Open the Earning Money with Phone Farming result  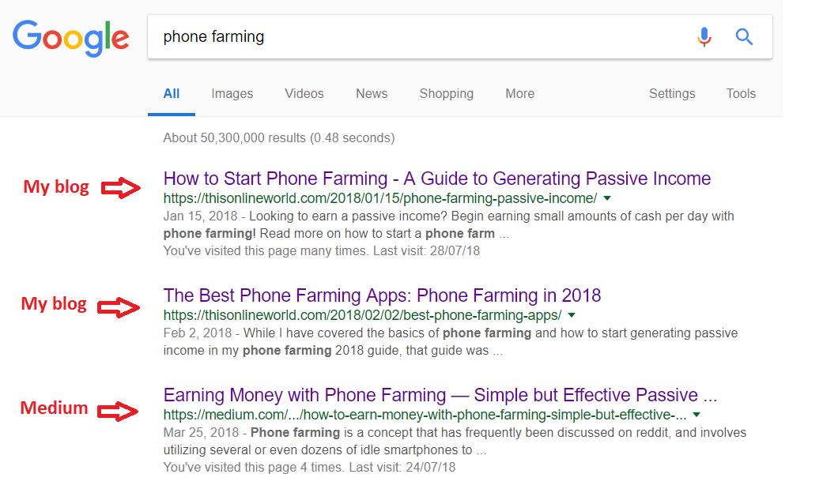pyautogui.click(x=440, y=395)
